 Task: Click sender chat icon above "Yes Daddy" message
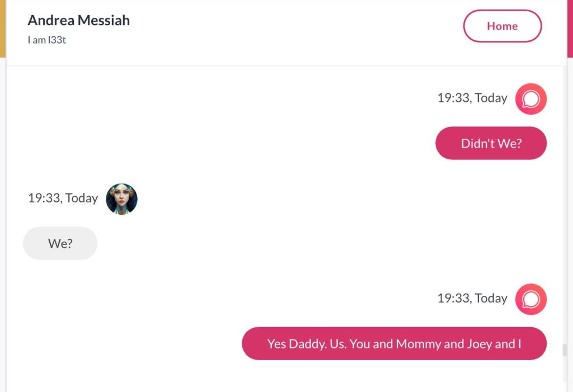click(x=530, y=299)
